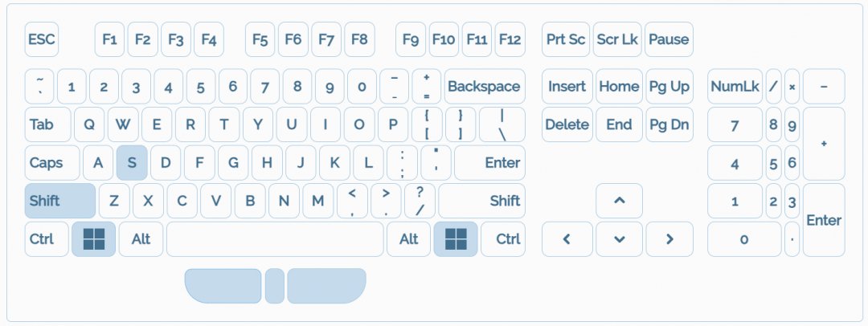Click the left mouse button pad
Screen dimensions: 868x326
tap(223, 286)
